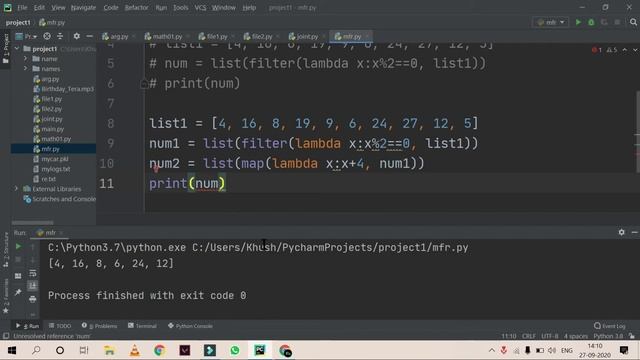
Task: Start debugging with the bug icon
Action: (591, 22)
